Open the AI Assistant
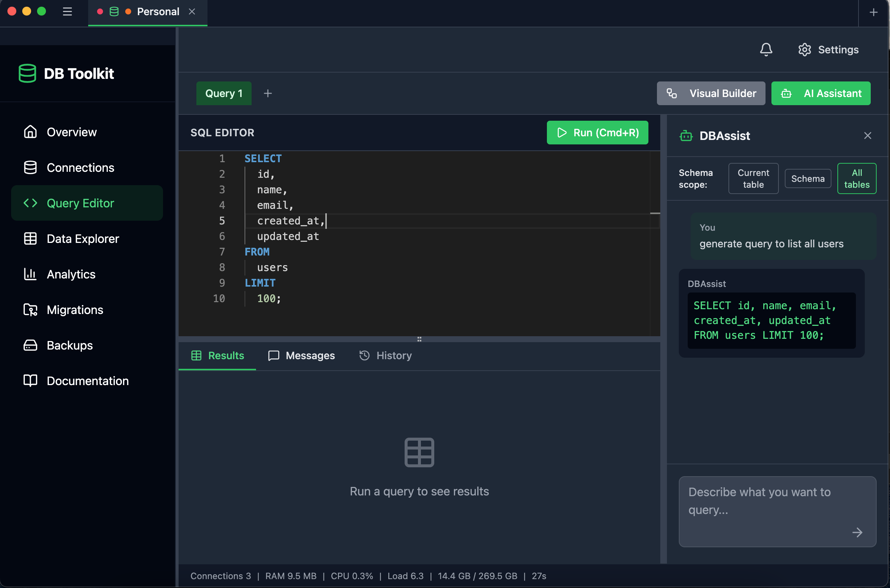Viewport: 890px width, 588px height. (821, 93)
